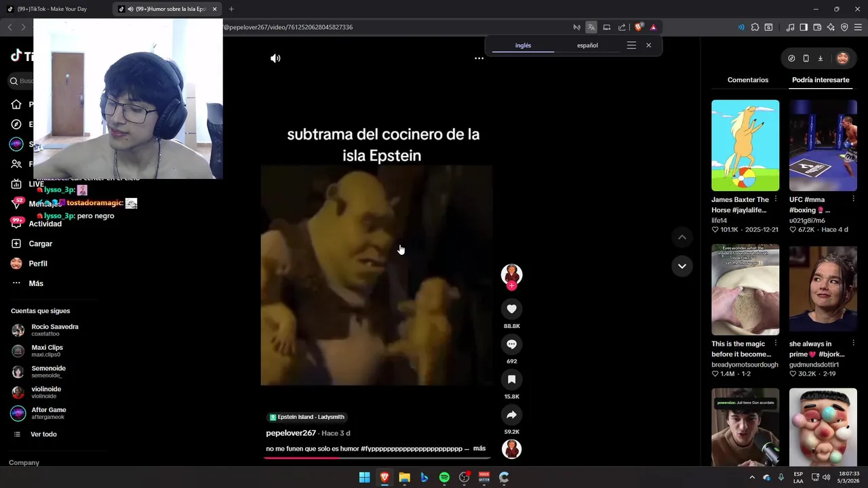868x488 pixels.
Task: Open the profile avatar menu top right
Action: pyautogui.click(x=842, y=58)
